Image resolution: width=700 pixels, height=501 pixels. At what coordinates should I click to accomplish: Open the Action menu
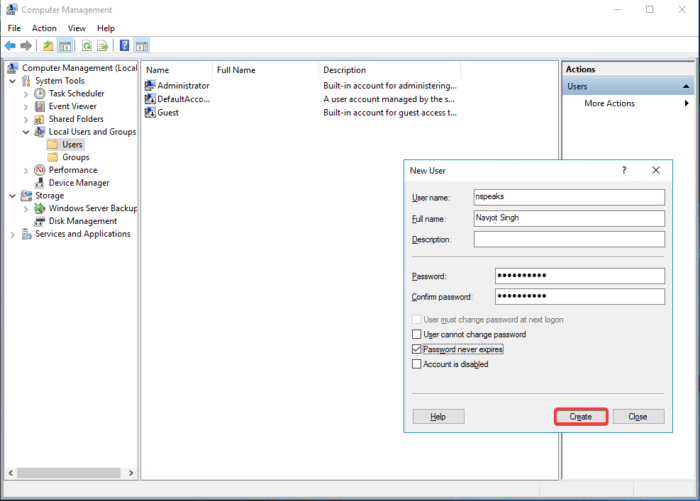click(44, 28)
